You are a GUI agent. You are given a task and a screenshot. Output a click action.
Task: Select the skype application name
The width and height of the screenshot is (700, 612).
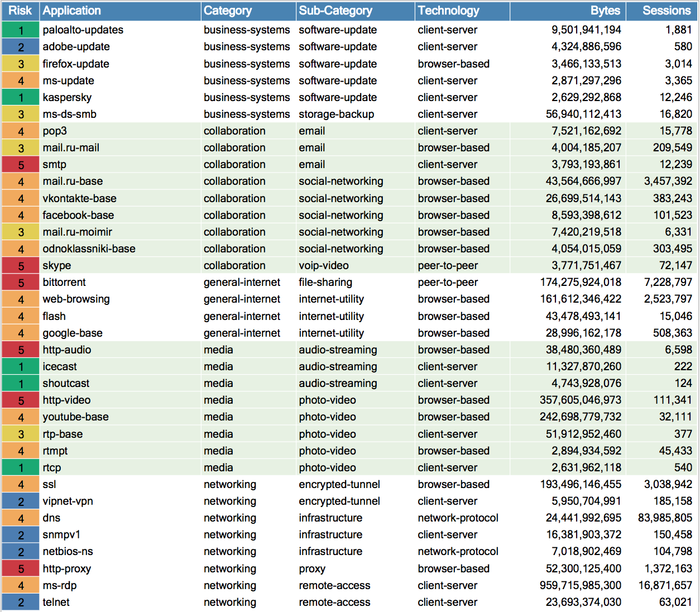(56, 265)
